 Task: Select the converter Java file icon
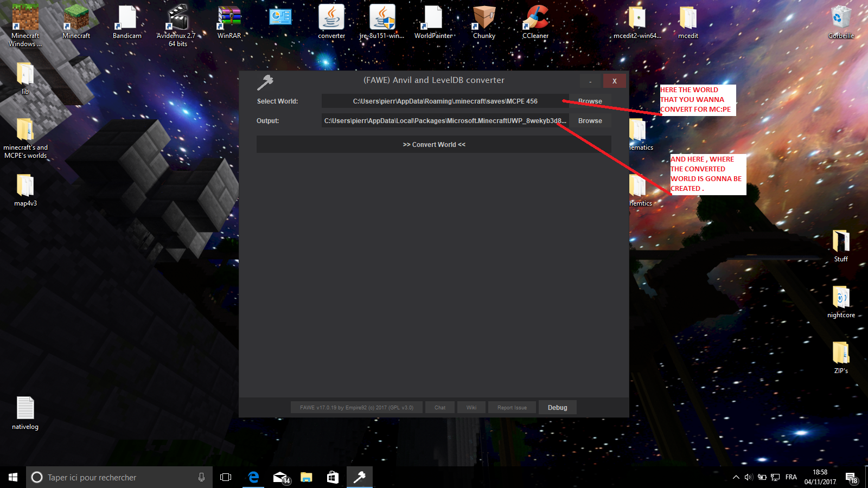pos(331,23)
